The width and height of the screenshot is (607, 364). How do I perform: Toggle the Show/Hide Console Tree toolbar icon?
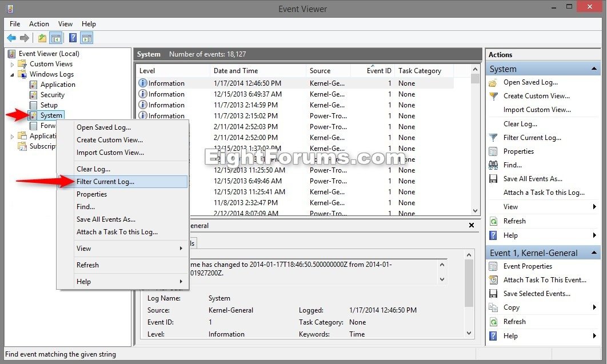[55, 38]
